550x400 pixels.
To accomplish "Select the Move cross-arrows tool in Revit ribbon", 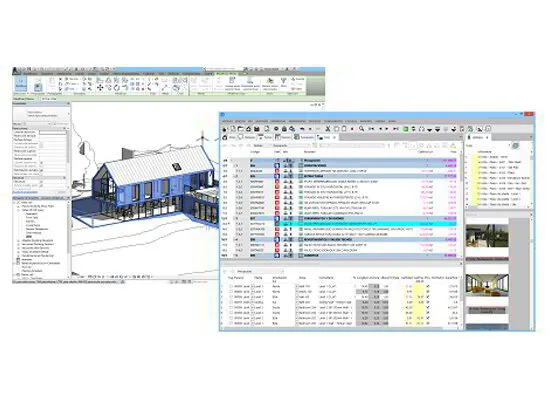I will tap(100, 87).
